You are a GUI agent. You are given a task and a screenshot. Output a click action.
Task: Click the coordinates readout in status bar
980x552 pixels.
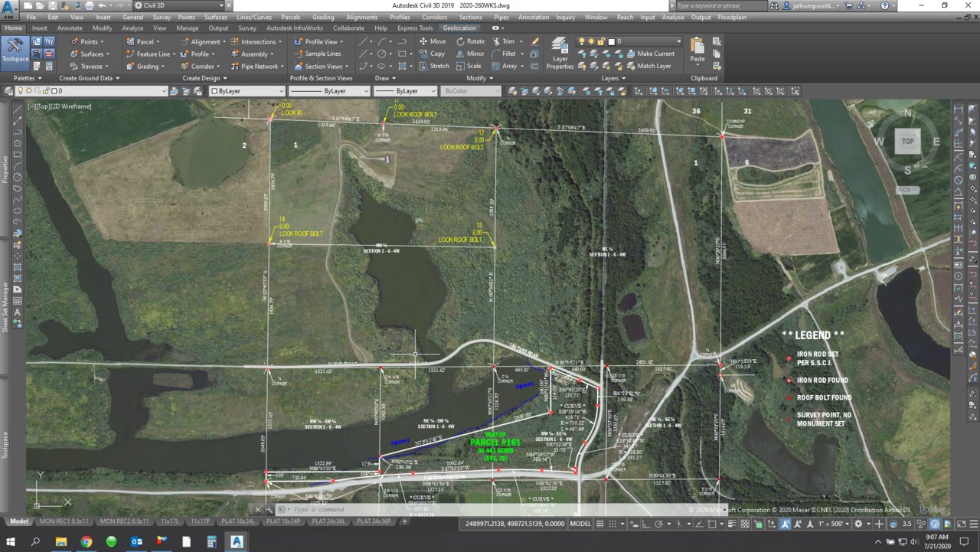pyautogui.click(x=514, y=524)
